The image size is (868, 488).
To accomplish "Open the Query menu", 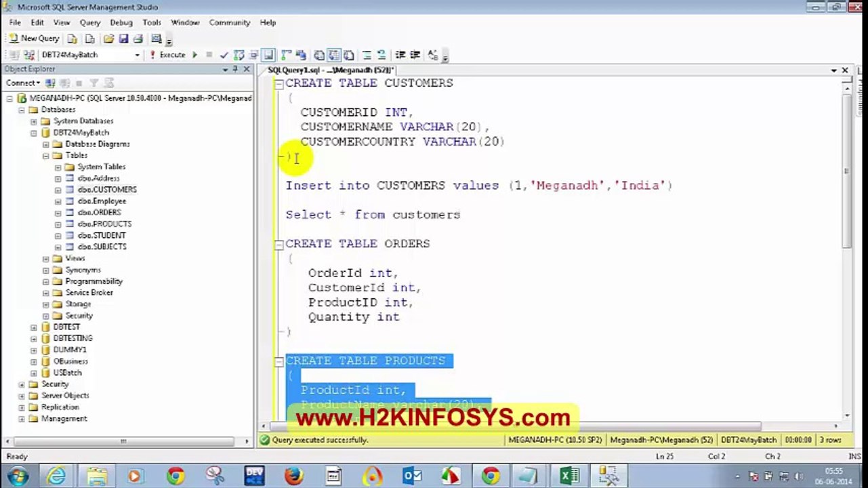I will (x=89, y=22).
